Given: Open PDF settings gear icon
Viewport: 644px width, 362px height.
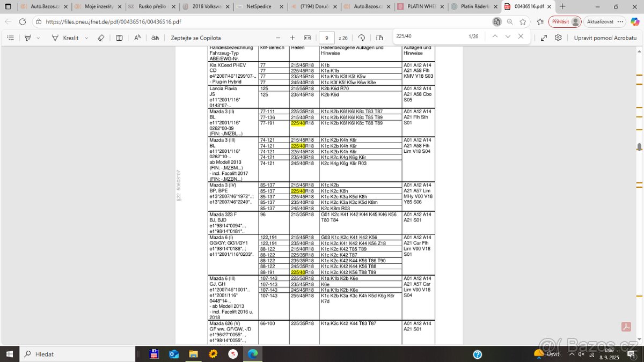Looking at the screenshot, I should [558, 38].
